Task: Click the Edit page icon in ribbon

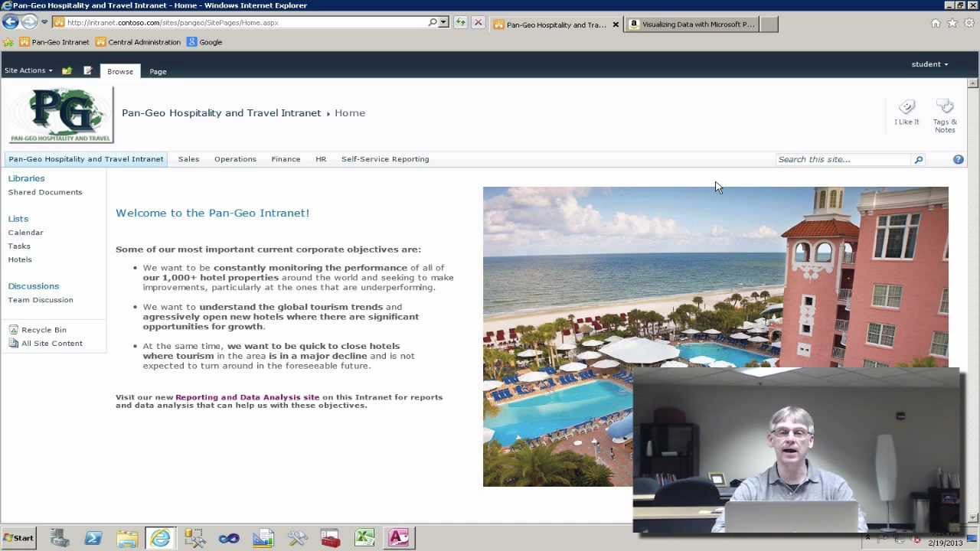Action: tap(88, 70)
